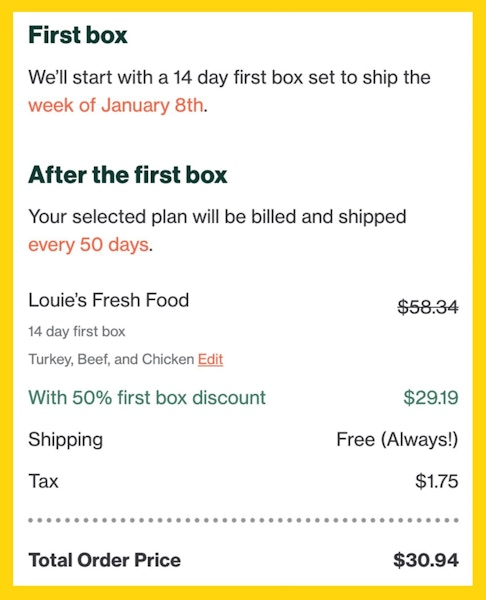Click the 'Free (Always!)' shipping value
The width and height of the screenshot is (486, 600).
tap(397, 439)
